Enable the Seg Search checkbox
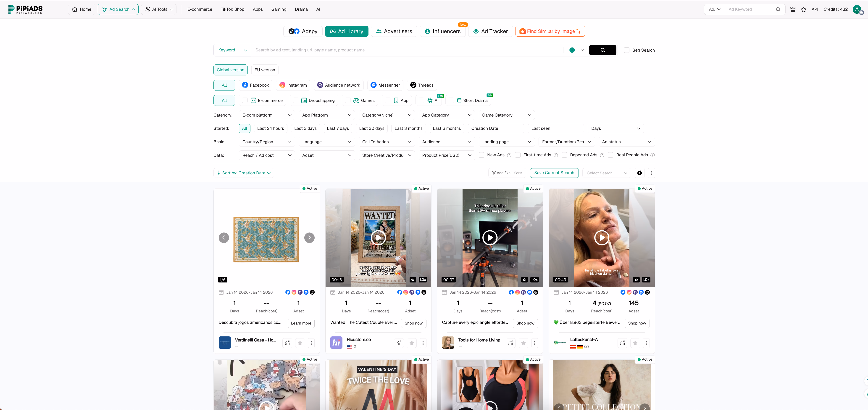 pos(627,50)
